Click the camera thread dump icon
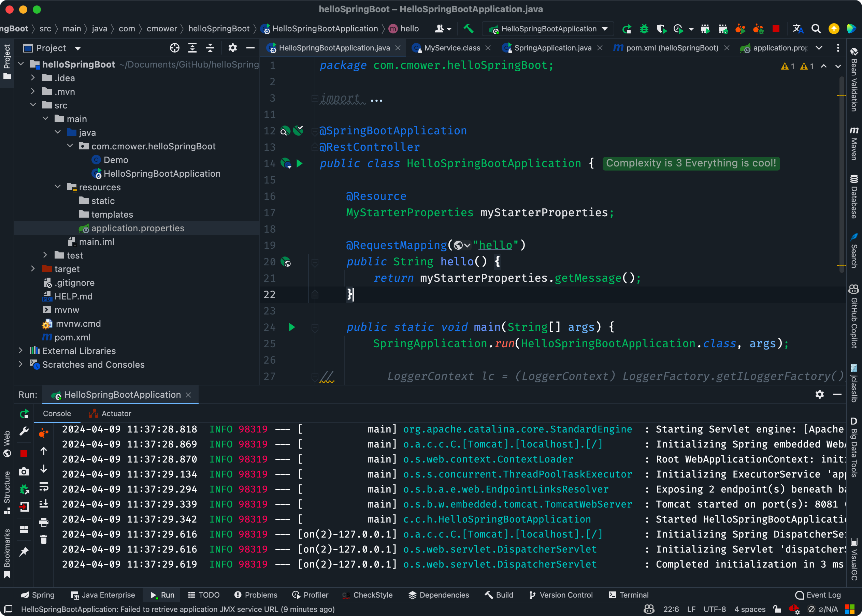 [x=24, y=471]
